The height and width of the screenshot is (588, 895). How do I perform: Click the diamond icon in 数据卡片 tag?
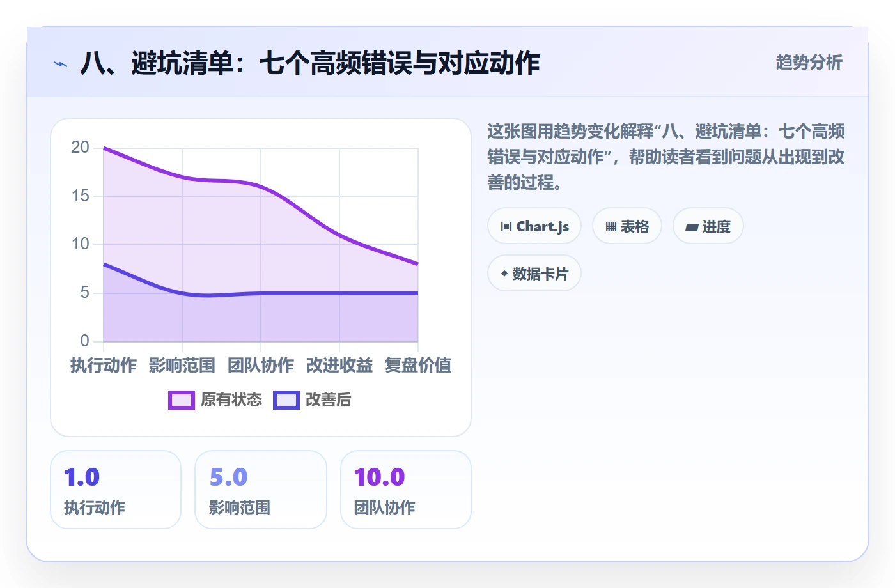click(504, 274)
